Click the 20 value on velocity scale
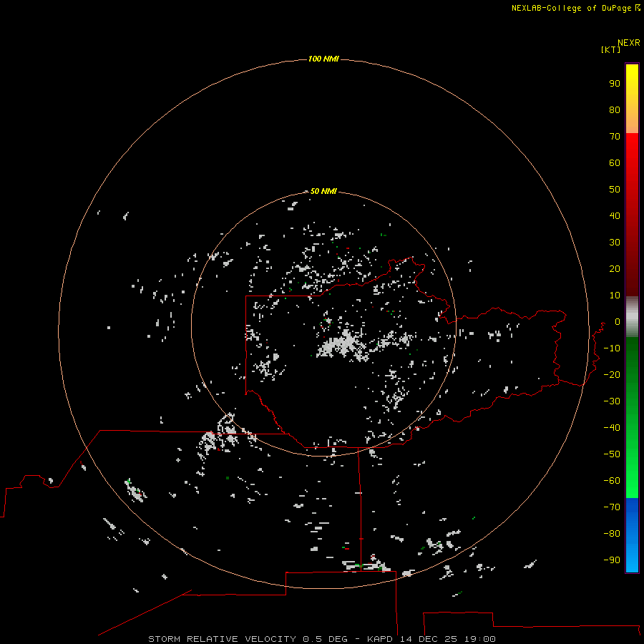 coord(615,268)
